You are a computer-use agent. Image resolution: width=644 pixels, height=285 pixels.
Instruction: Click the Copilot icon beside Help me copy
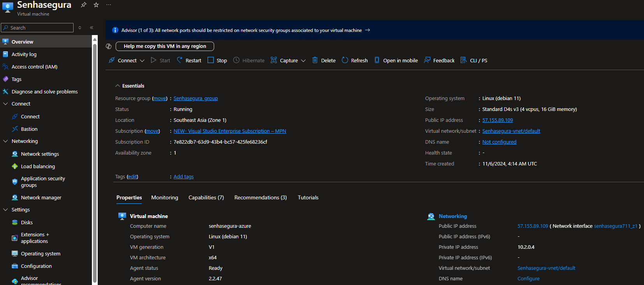pos(109,46)
